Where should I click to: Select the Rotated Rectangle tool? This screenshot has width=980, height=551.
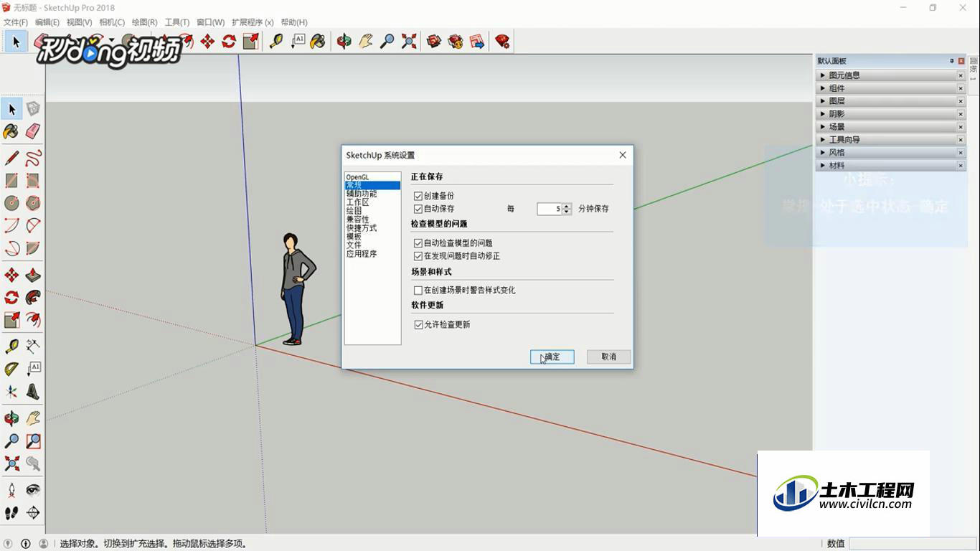[33, 180]
